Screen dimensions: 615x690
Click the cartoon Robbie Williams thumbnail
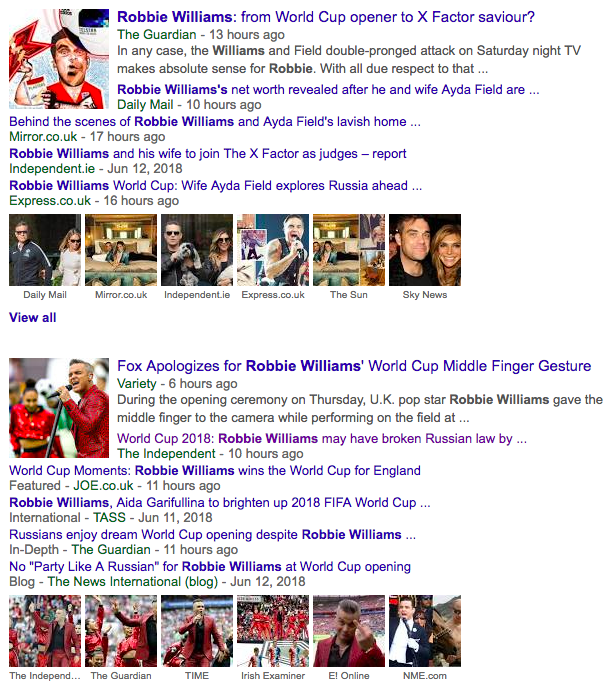pos(59,59)
